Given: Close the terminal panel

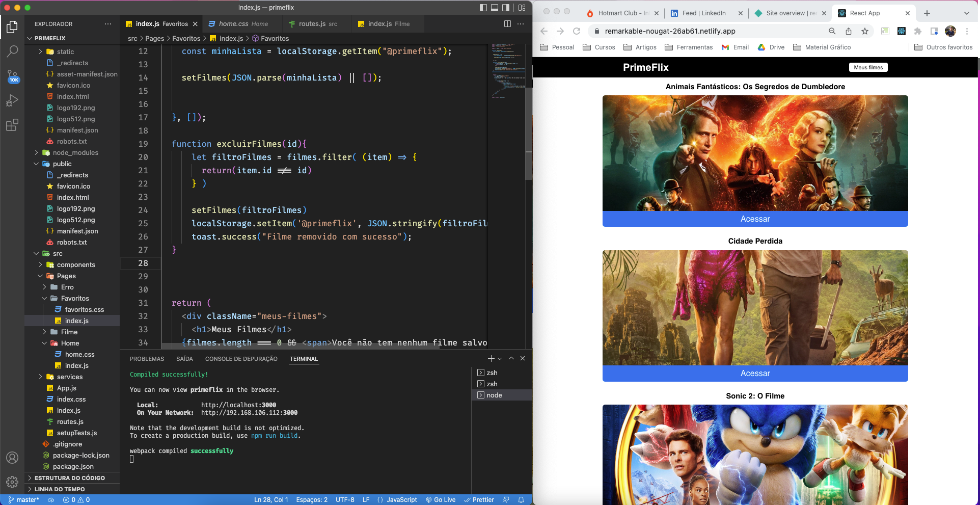Looking at the screenshot, I should pos(523,358).
